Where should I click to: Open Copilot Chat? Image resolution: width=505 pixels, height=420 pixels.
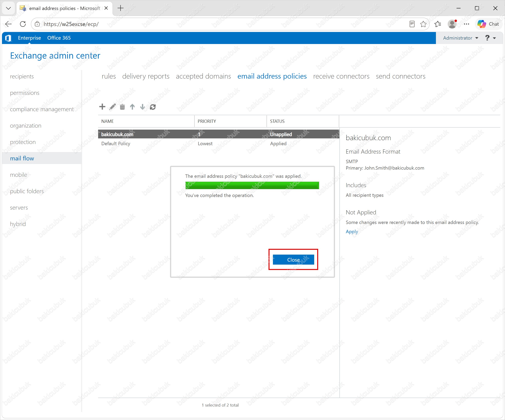[488, 24]
